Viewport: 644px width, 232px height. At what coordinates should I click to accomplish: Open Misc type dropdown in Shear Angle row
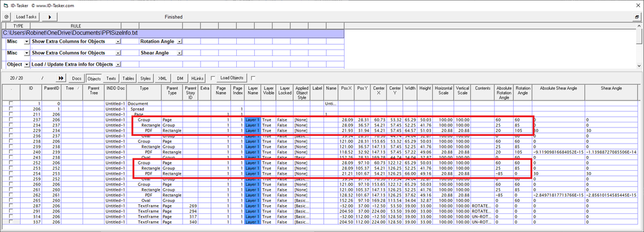click(27, 53)
